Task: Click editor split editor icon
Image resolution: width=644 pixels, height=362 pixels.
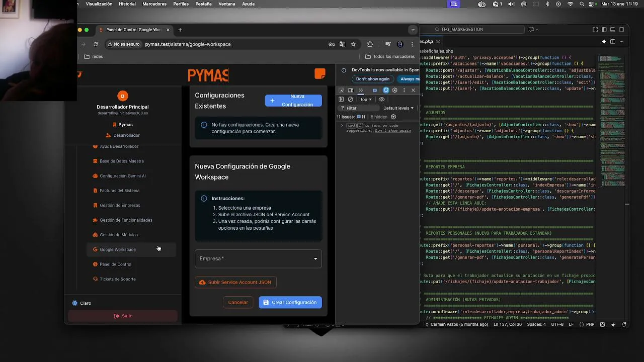Action: click(x=612, y=42)
